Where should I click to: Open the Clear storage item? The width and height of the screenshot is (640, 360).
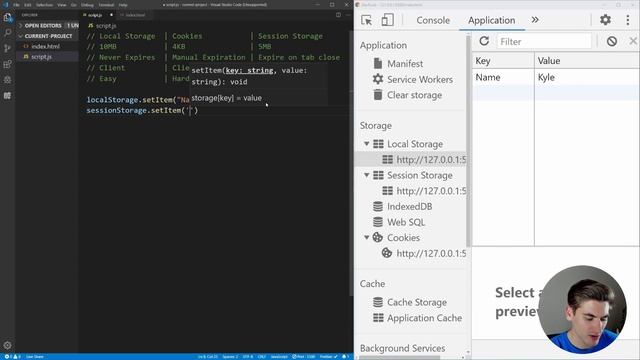414,95
